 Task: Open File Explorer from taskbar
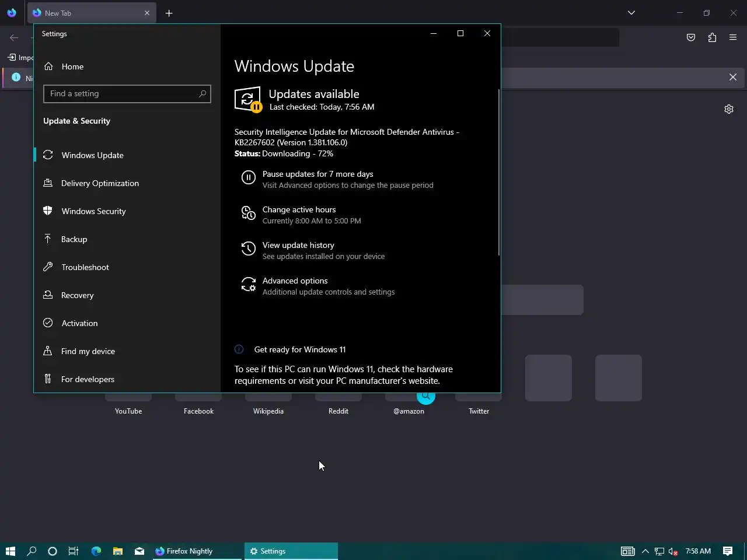click(x=118, y=551)
